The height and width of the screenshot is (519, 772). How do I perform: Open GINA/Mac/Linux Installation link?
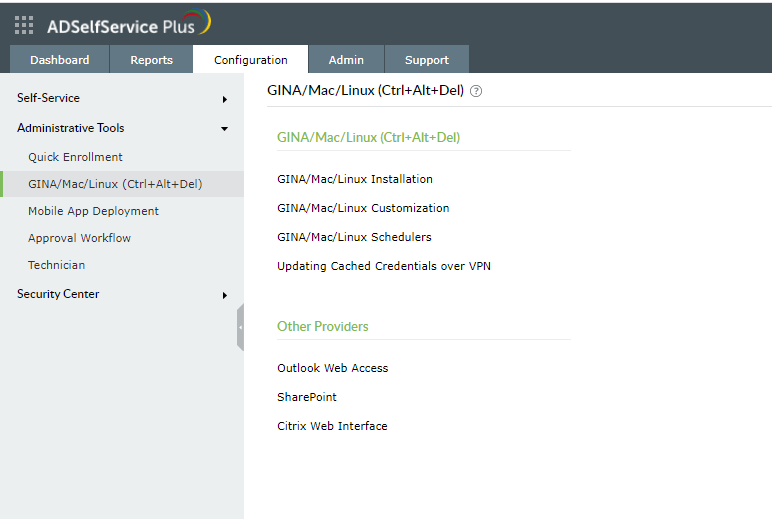[x=354, y=179]
